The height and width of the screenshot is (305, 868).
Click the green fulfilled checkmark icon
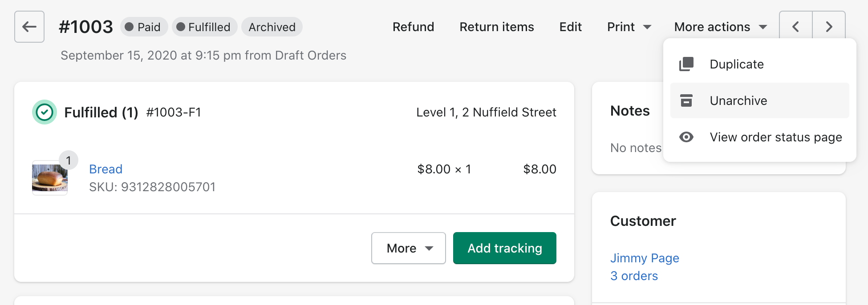(45, 112)
